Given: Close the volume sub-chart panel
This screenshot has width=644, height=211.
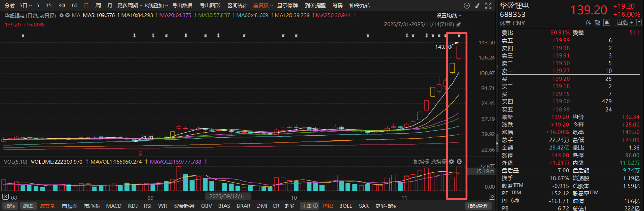Looking at the screenshot, I should pos(459,161).
